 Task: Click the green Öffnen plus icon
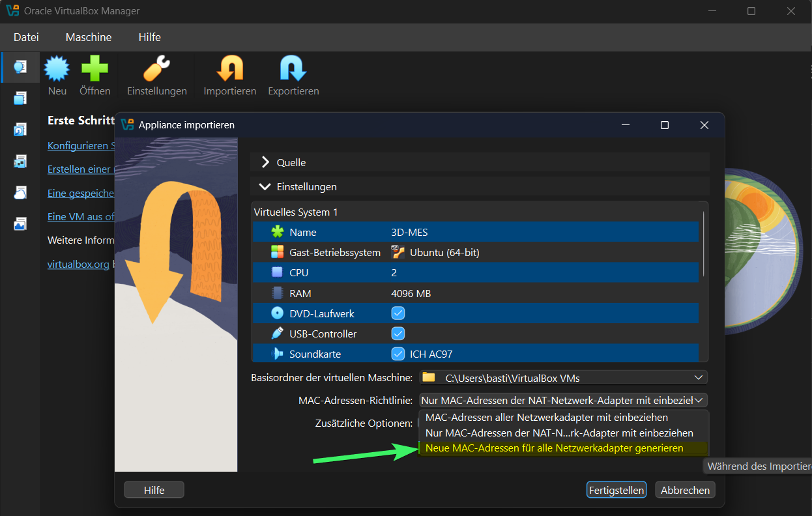pos(94,68)
